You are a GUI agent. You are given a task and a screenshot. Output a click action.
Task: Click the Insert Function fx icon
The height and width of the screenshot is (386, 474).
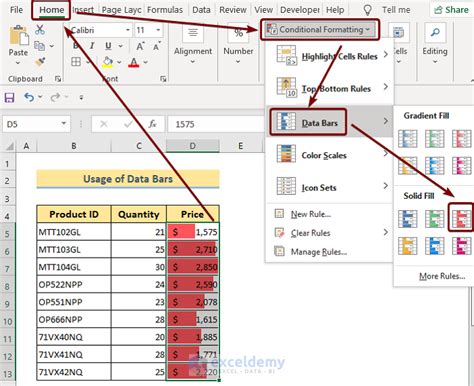pyautogui.click(x=152, y=124)
